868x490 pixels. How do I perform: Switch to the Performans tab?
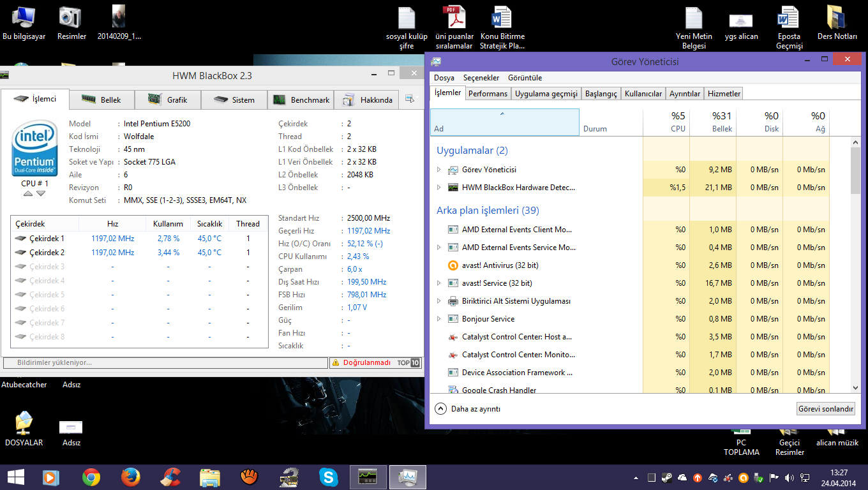pyautogui.click(x=488, y=94)
